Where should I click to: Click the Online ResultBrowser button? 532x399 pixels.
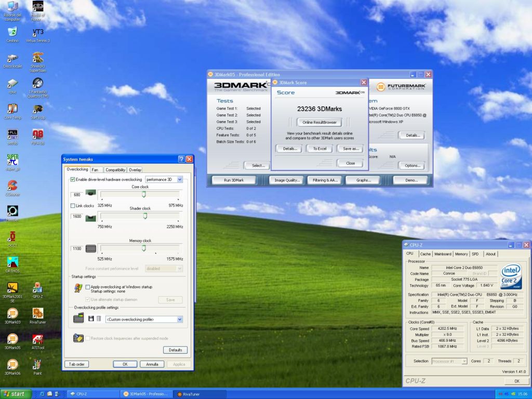(320, 123)
